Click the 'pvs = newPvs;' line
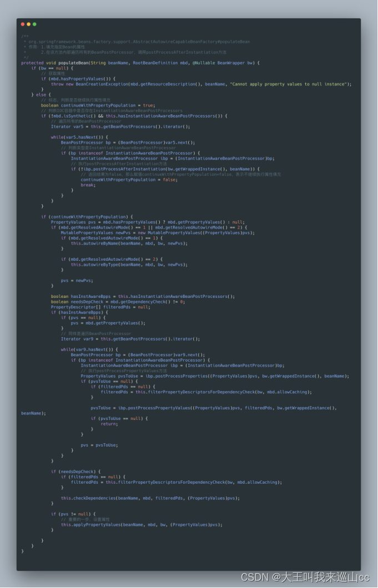Viewport: 378px width, 588px height. pos(77,281)
